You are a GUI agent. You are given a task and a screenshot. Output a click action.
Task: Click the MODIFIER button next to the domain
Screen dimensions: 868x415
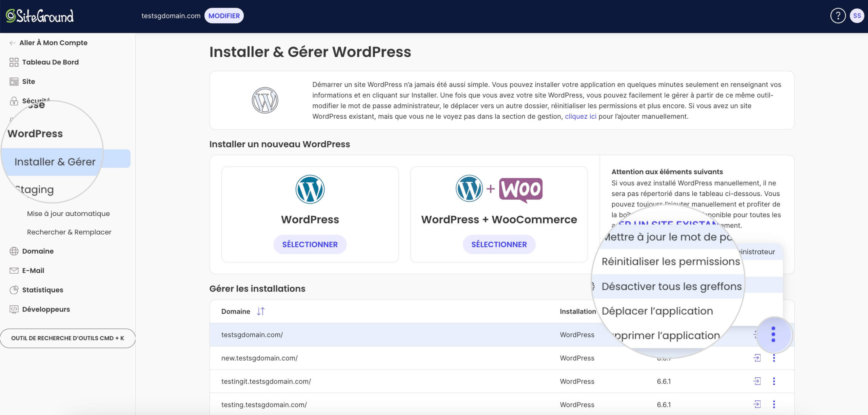(x=224, y=16)
